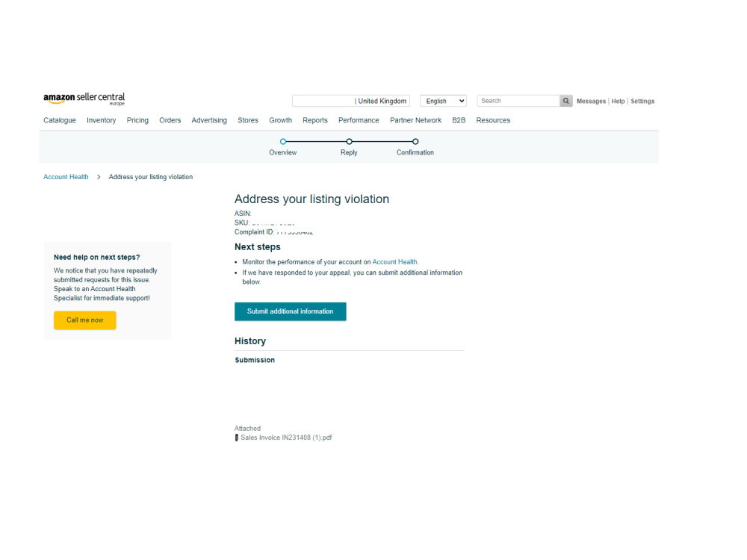
Task: Open the Messages link
Action: [x=591, y=102]
